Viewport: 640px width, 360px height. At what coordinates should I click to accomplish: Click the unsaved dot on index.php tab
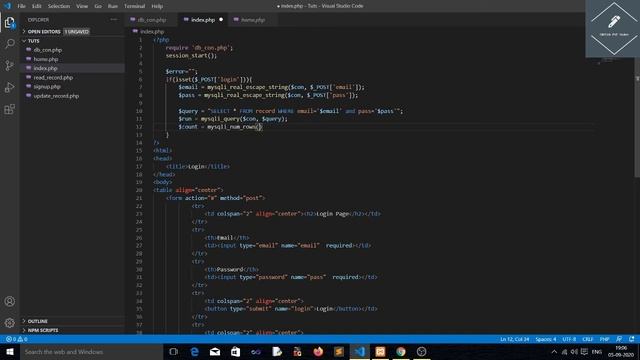point(221,20)
